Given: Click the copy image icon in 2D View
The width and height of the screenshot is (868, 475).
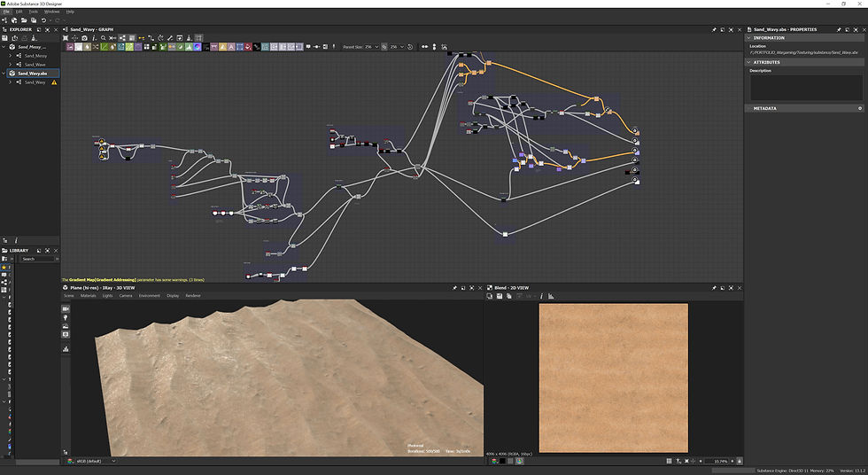Looking at the screenshot, I should [508, 296].
